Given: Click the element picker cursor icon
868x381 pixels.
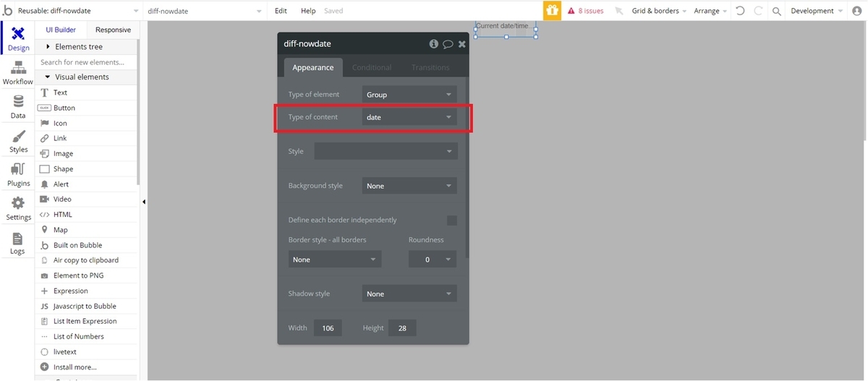Looking at the screenshot, I should 618,11.
